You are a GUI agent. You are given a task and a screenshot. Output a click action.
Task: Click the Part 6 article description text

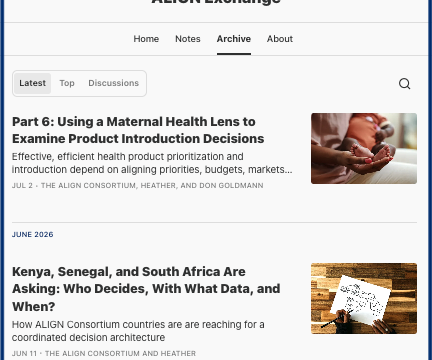click(152, 163)
